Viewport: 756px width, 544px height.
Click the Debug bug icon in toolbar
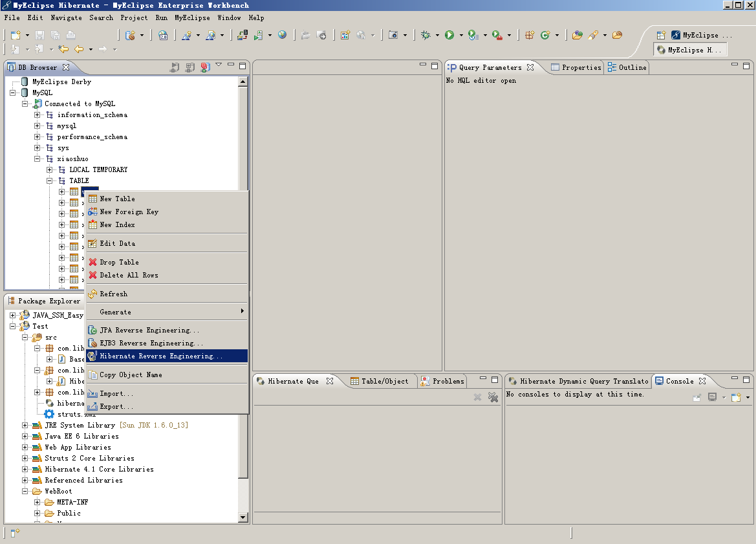pyautogui.click(x=425, y=35)
